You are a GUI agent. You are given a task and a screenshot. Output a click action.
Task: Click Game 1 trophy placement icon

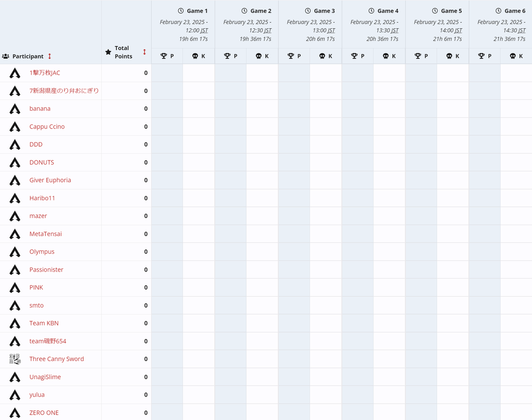[x=164, y=56]
